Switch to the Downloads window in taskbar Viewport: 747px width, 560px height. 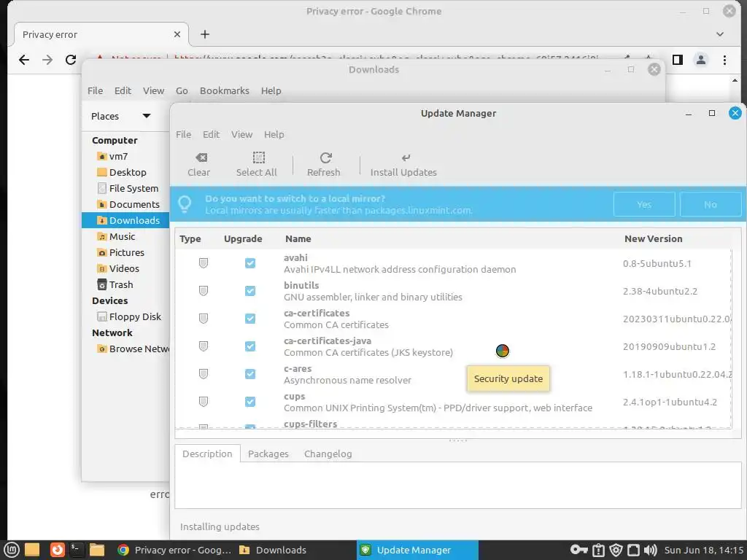coord(273,550)
